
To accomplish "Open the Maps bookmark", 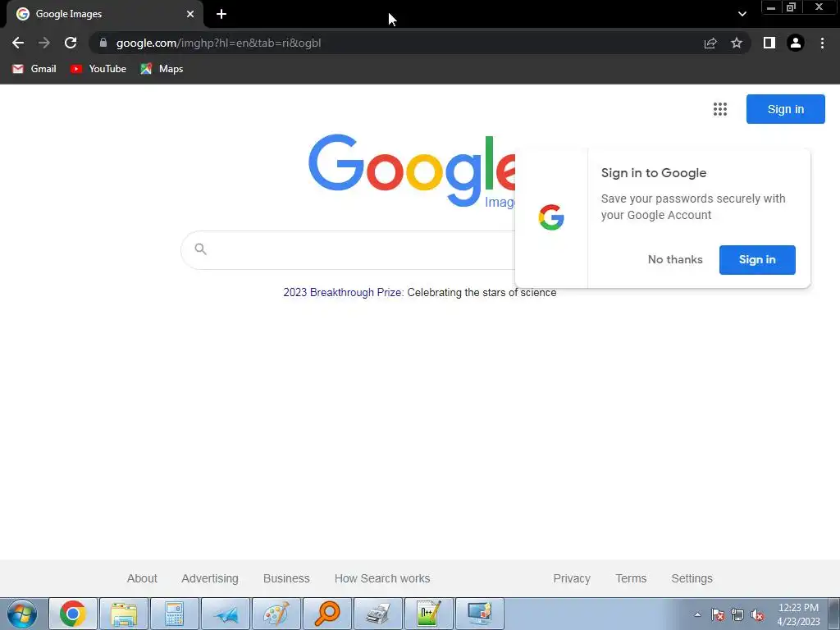I will tap(162, 69).
